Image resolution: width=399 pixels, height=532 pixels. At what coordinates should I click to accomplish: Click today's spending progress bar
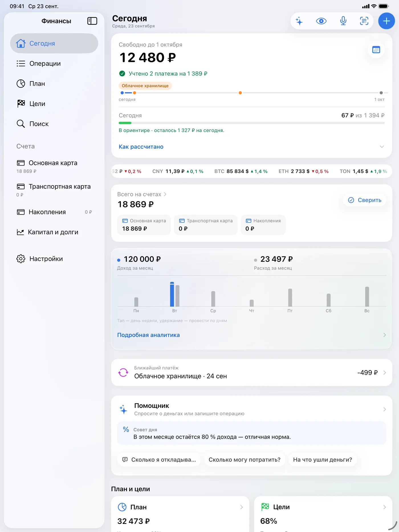252,123
